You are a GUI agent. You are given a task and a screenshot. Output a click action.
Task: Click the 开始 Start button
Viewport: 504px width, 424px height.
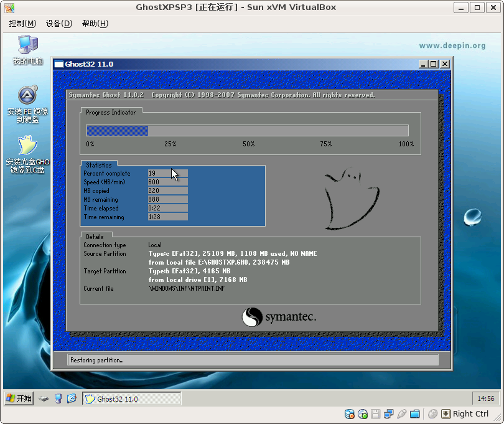point(19,398)
